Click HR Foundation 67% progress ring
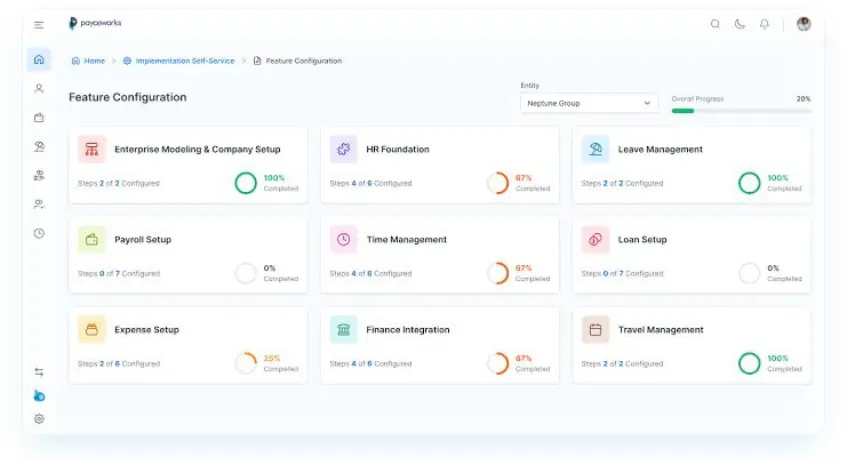Screen dimensions: 847x460 pyautogui.click(x=498, y=183)
